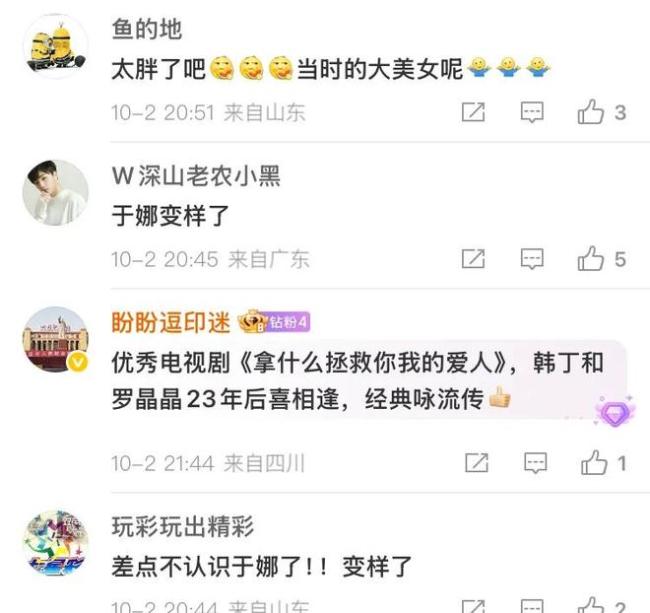Reply to 盼盼逗印迷's comment
Screen dimensions: 650x613
click(535, 463)
